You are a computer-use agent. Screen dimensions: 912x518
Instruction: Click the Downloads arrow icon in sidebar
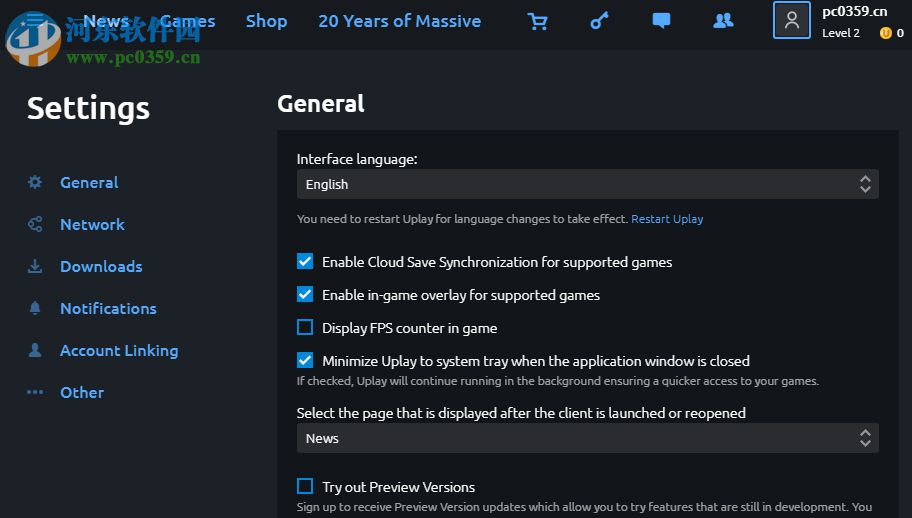(x=35, y=267)
